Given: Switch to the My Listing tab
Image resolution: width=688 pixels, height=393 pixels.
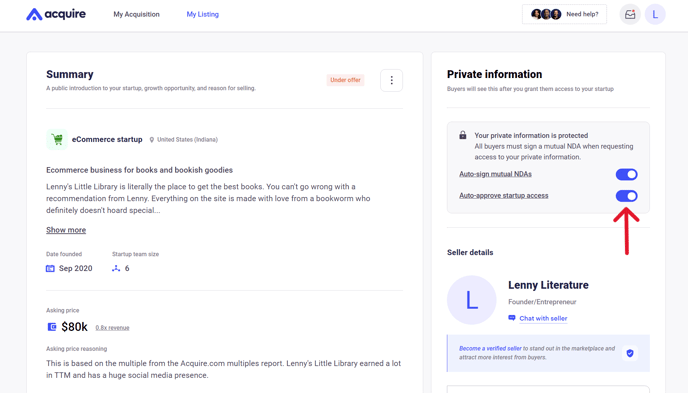Looking at the screenshot, I should 203,14.
